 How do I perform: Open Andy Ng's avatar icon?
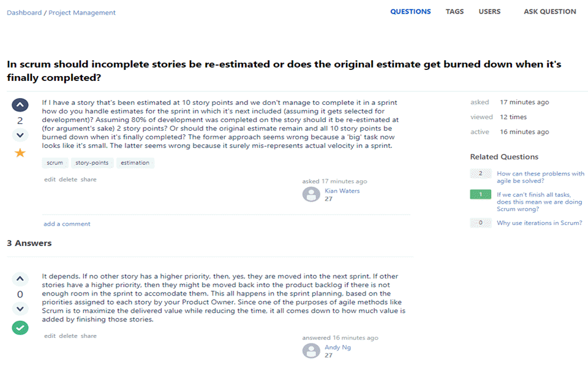(312, 351)
